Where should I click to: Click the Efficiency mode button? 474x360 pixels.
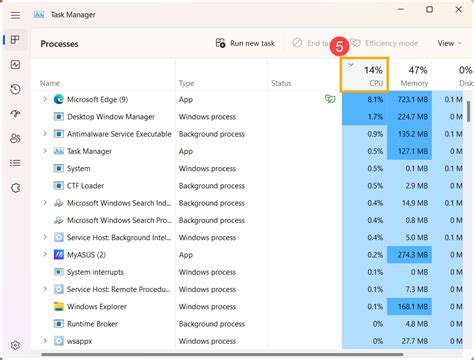pos(384,43)
